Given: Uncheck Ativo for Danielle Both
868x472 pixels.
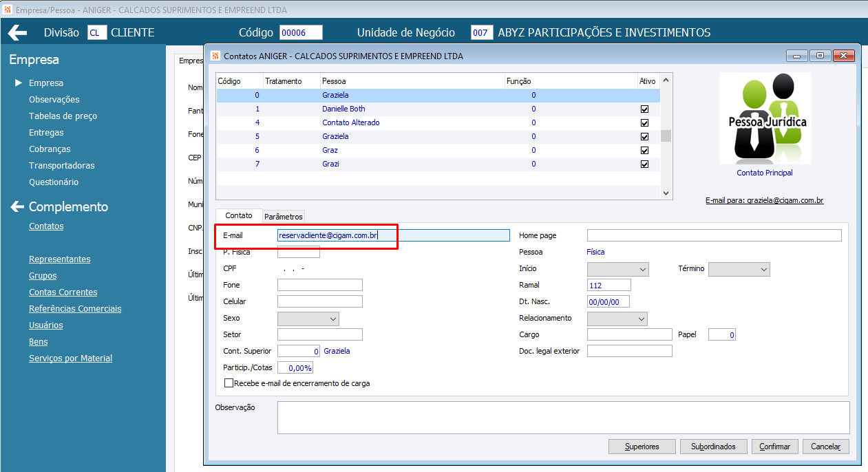Looking at the screenshot, I should click(645, 109).
